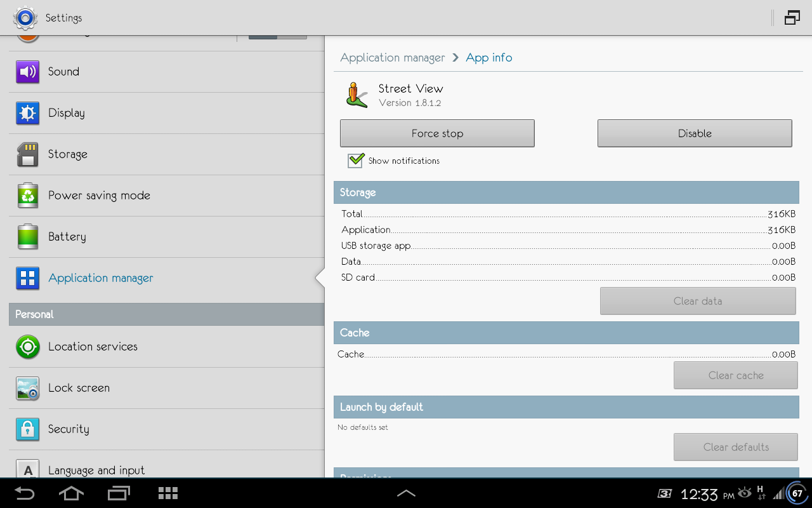Tap the Storage section header in App info
The height and width of the screenshot is (508, 812).
click(x=566, y=192)
